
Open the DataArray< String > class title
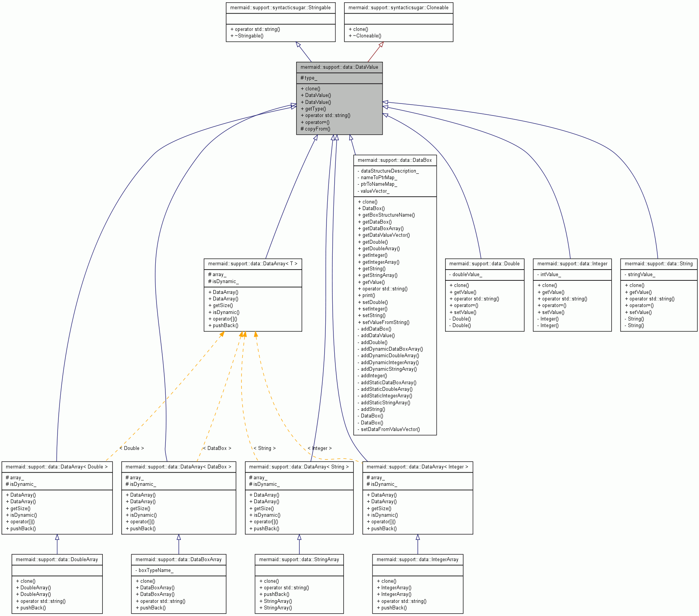pos(299,467)
